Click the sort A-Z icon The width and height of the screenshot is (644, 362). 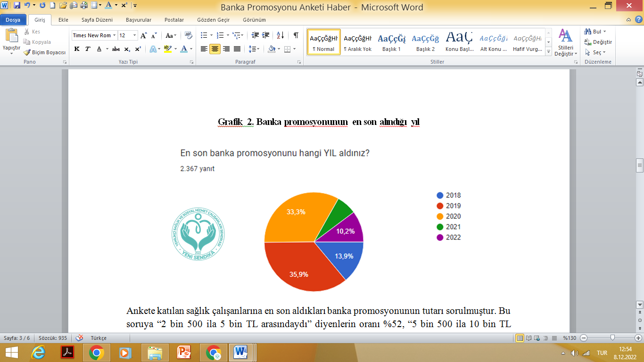click(280, 35)
